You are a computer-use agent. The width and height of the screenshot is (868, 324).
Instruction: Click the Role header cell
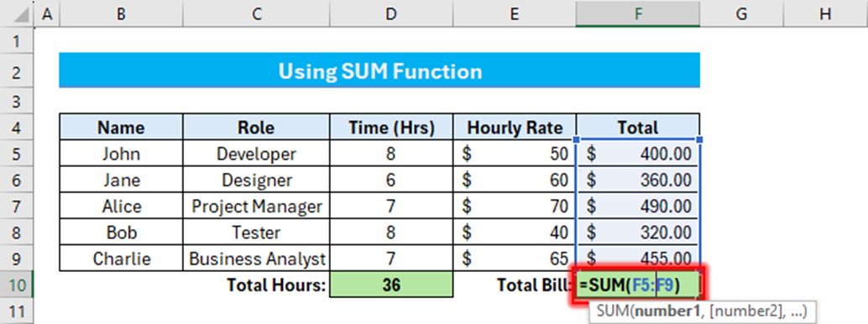click(256, 128)
